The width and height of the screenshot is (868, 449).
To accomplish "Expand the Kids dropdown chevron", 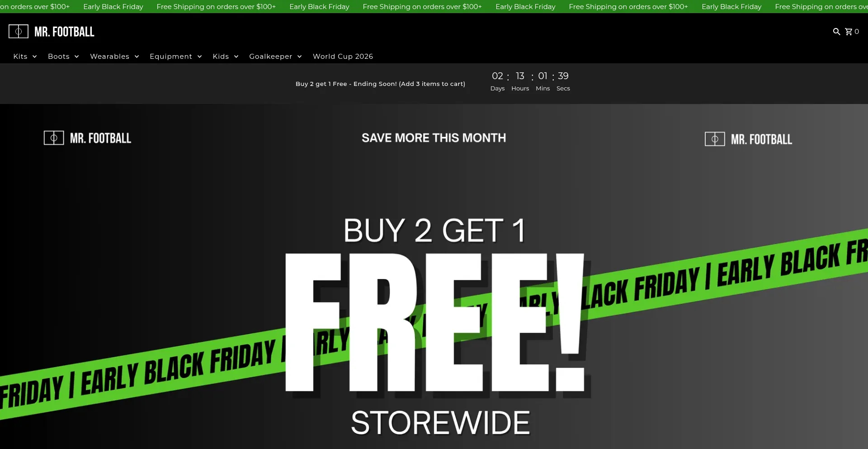I will pos(236,57).
